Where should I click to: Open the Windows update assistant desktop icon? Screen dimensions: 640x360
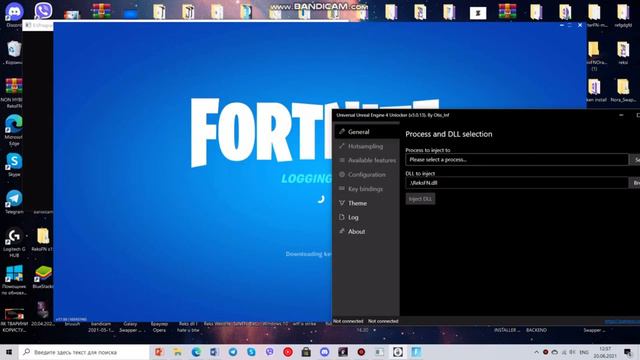[x=14, y=280]
